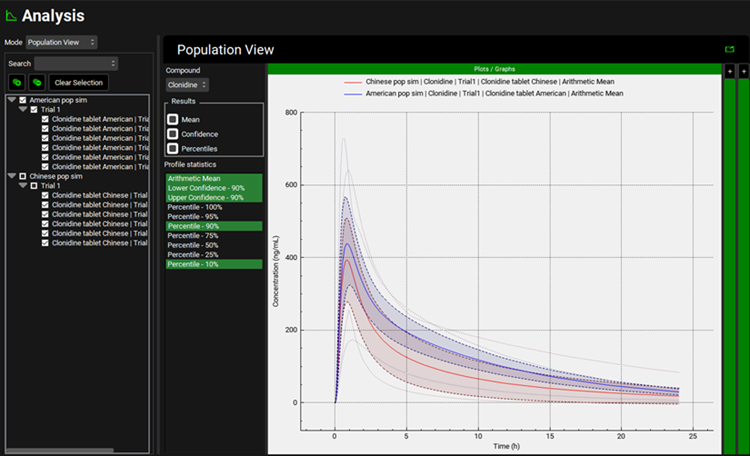750x456 pixels.
Task: Click the Clear Selection button
Action: click(78, 82)
